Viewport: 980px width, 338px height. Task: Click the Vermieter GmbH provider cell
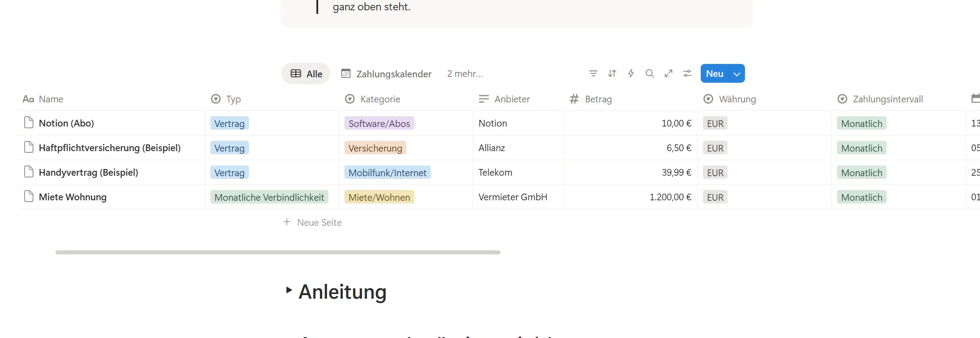(x=518, y=197)
